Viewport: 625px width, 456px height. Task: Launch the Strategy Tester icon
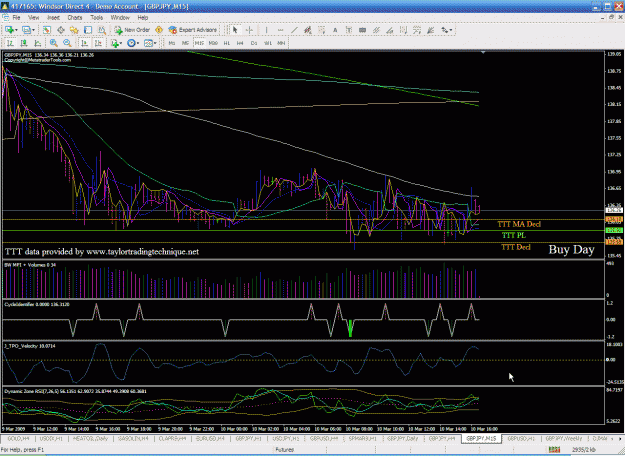tap(102, 30)
